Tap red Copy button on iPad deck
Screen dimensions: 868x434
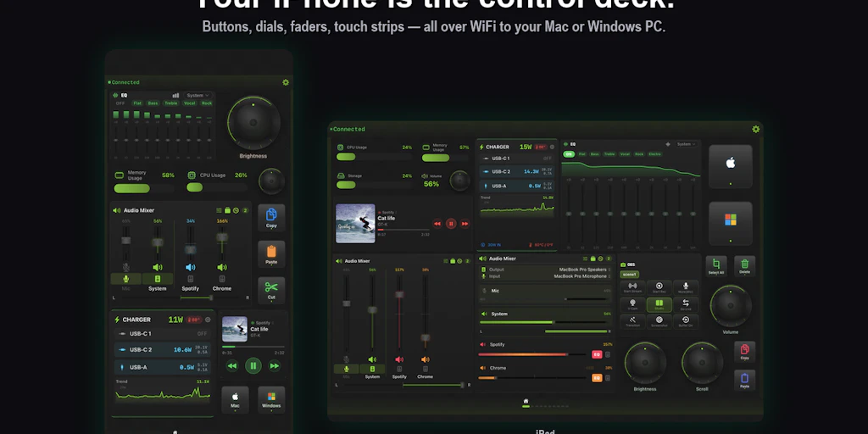tap(744, 352)
